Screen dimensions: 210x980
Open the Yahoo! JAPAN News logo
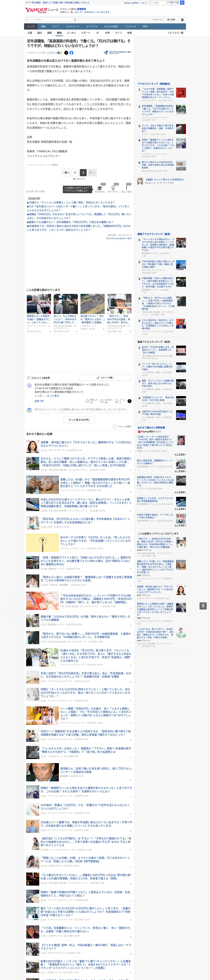[42, 10]
